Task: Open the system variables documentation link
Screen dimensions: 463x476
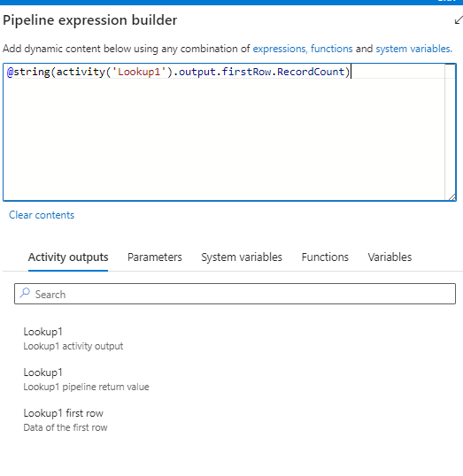Action: point(413,49)
